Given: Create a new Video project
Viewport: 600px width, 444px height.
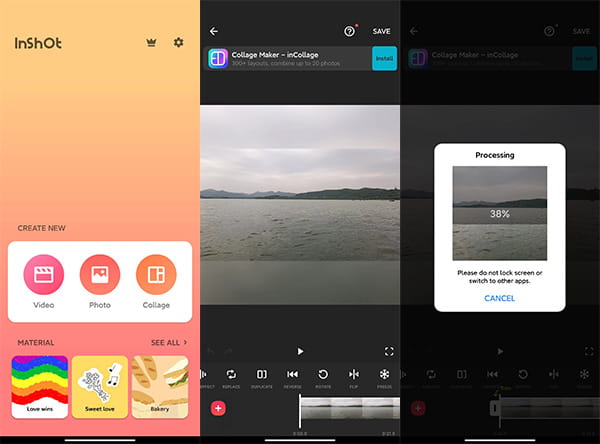Looking at the screenshot, I should click(44, 274).
